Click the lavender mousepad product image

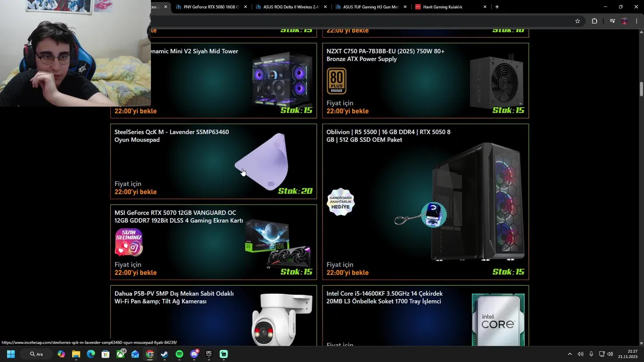pyautogui.click(x=262, y=161)
